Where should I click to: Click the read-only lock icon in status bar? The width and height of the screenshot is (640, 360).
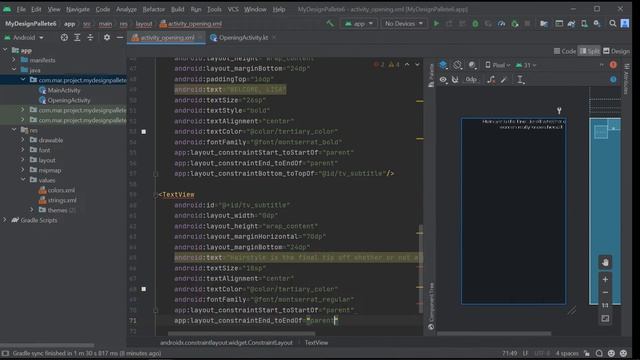[x=587, y=353]
